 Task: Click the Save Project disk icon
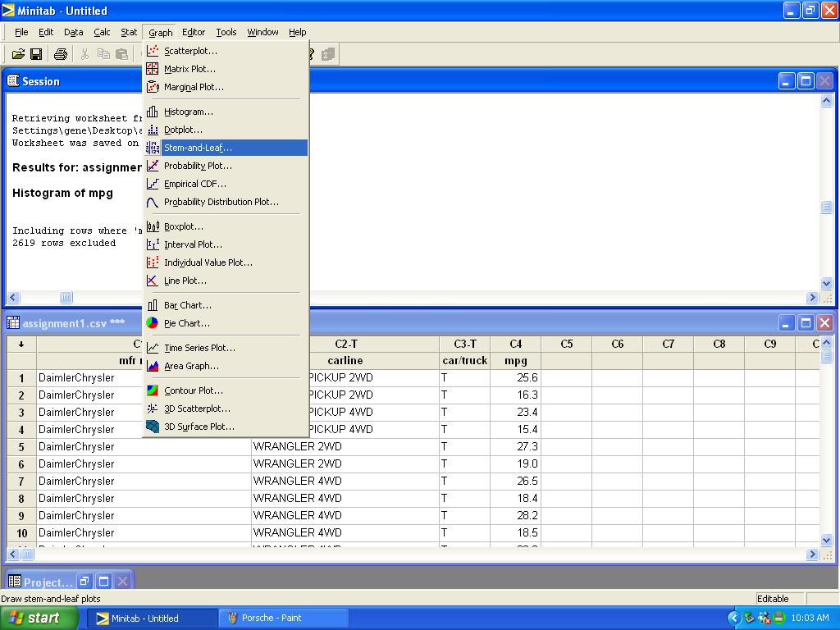click(x=36, y=54)
